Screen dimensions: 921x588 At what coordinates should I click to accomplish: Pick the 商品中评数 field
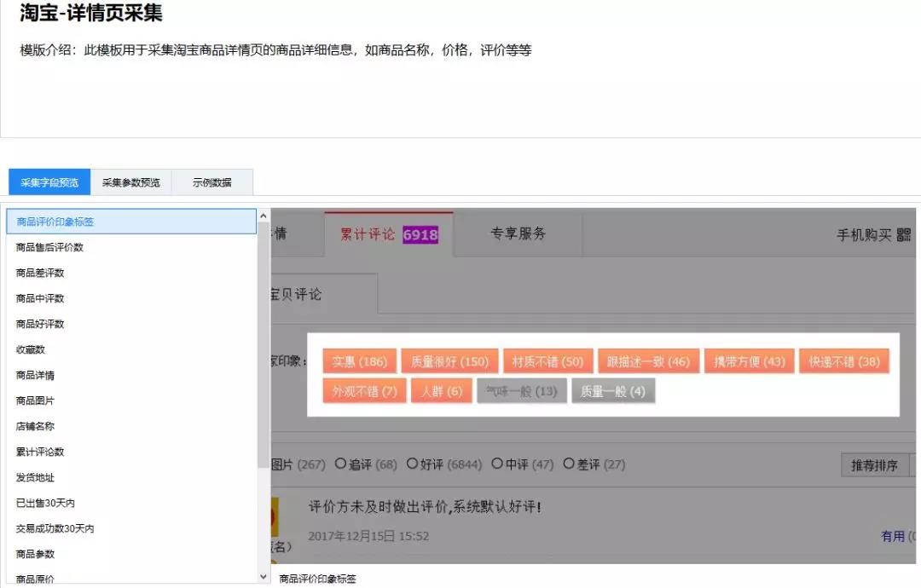tap(131, 298)
